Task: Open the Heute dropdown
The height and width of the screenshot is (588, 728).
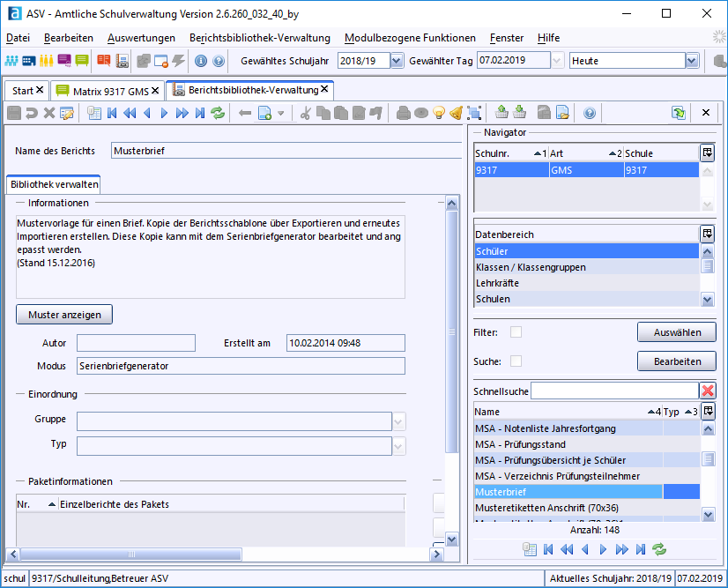Action: [692, 61]
